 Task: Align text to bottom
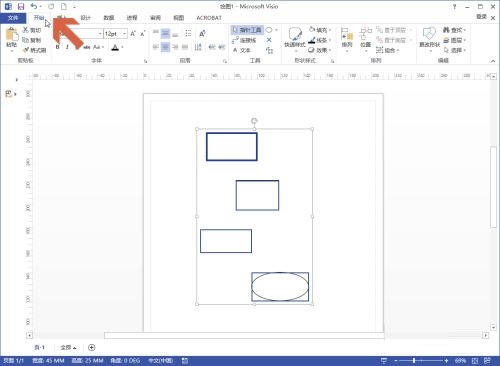click(175, 33)
